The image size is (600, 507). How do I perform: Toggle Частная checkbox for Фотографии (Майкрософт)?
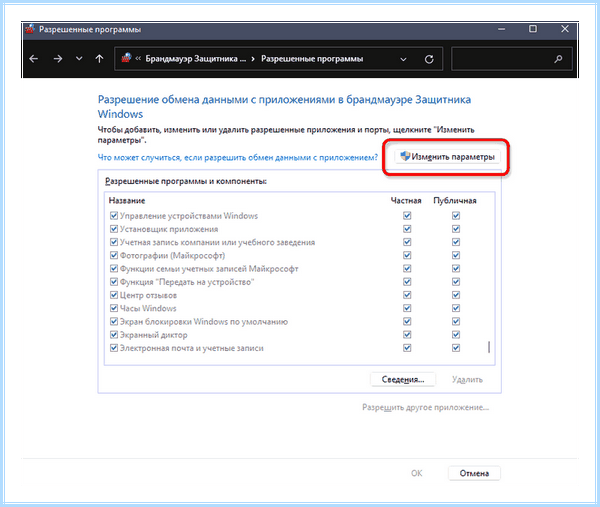pos(407,255)
